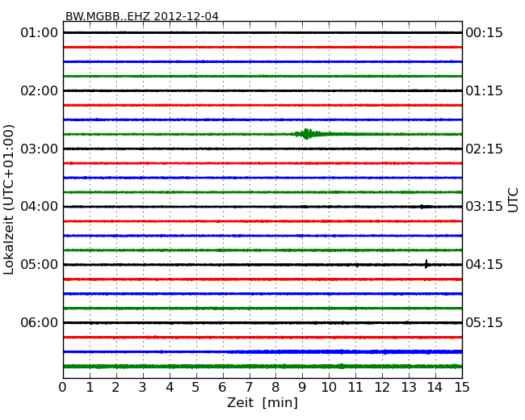Select the 06:00 local time label

[40, 322]
